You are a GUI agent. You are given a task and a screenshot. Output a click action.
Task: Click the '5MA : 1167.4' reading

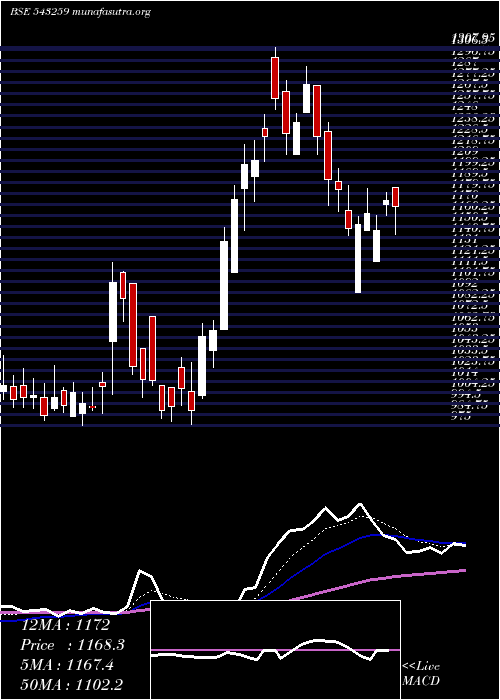(67, 665)
